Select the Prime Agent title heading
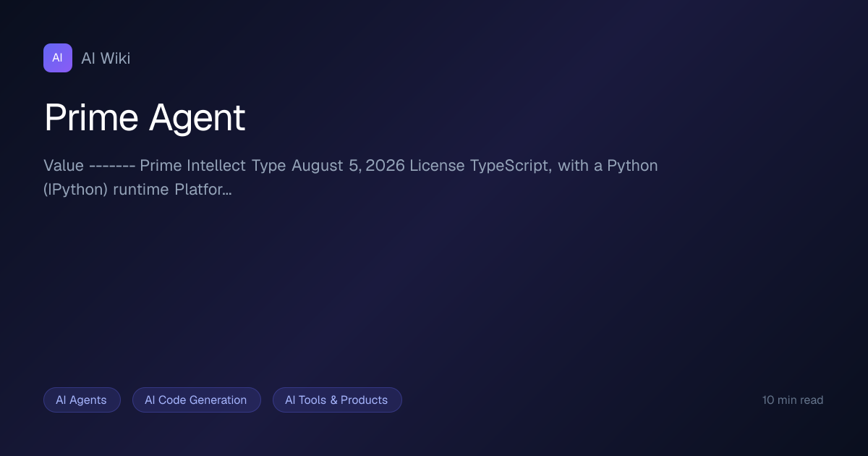The width and height of the screenshot is (868, 456). [145, 117]
